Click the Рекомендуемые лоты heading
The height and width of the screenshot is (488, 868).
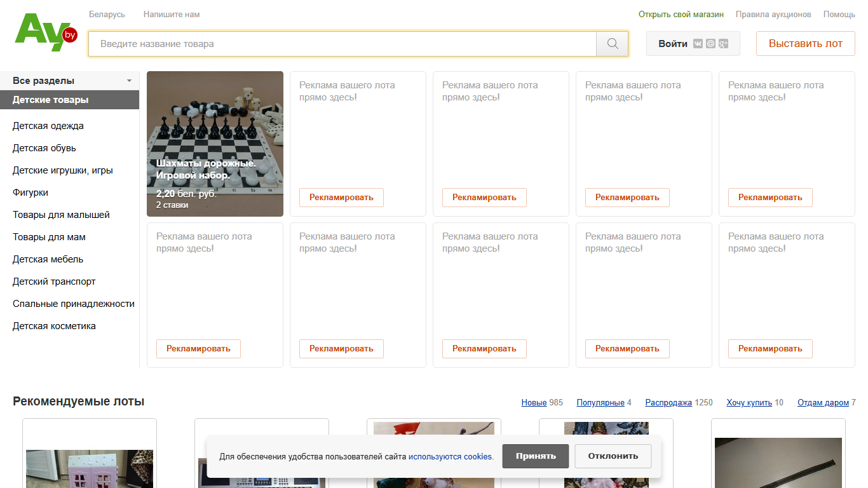tap(79, 402)
